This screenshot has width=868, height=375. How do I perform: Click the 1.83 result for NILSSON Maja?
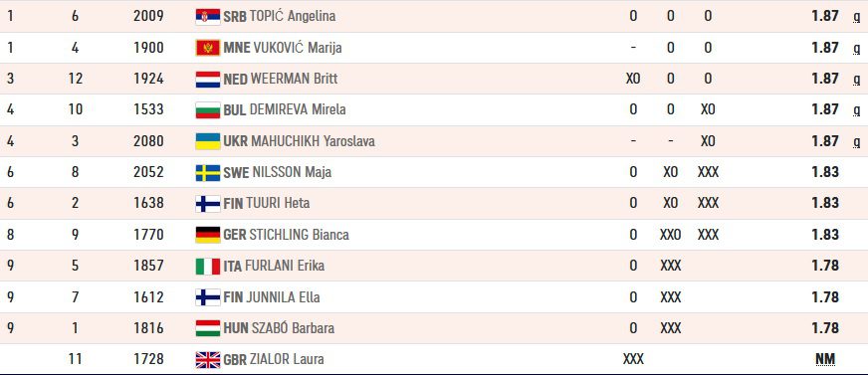[825, 172]
